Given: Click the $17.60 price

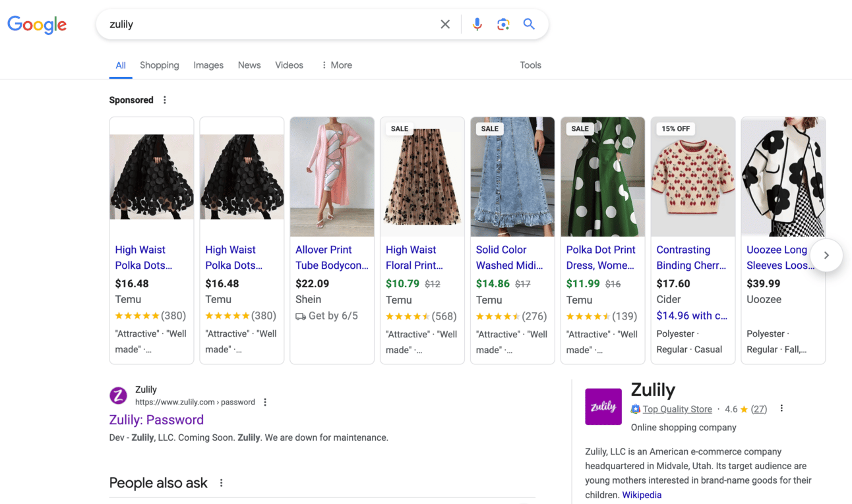Looking at the screenshot, I should click(673, 284).
